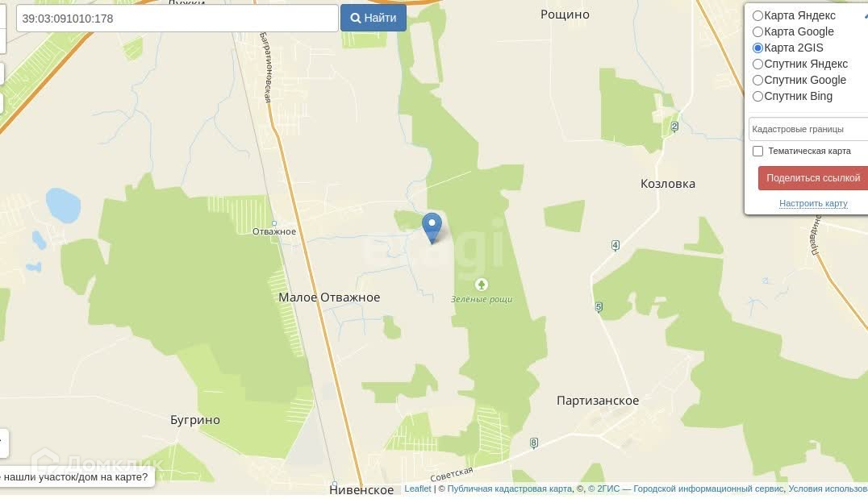
Task: Open the Кадастровые границы dropdown
Action: (x=808, y=129)
